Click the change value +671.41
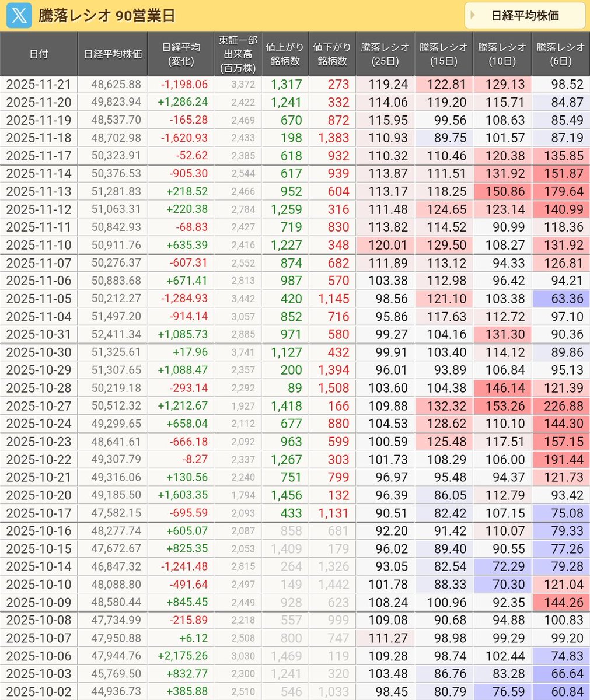Viewport: 590px width, 700px height. [187, 281]
